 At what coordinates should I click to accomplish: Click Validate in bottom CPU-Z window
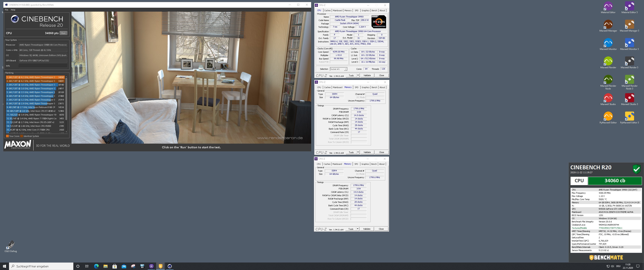[367, 229]
